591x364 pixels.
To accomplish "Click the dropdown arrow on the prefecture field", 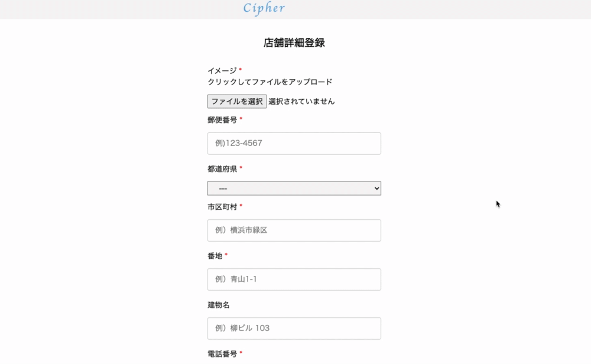I will (x=375, y=188).
